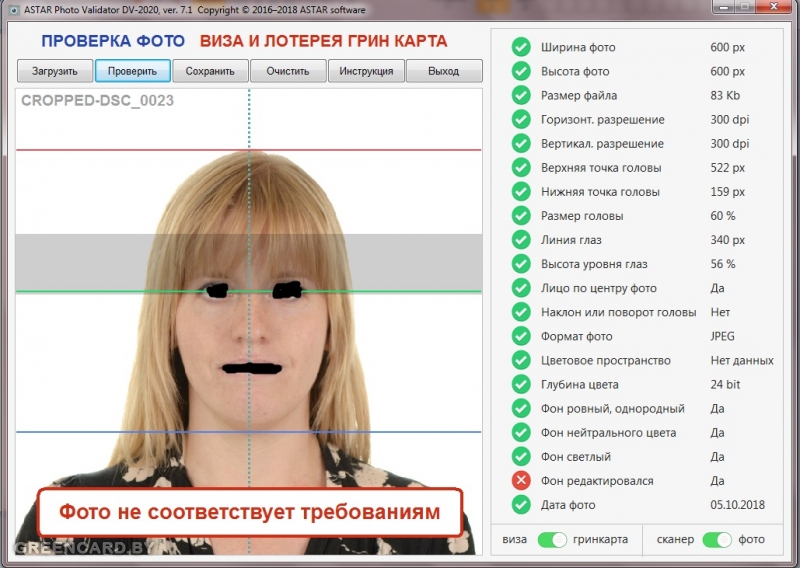Image resolution: width=800 pixels, height=568 pixels.
Task: Close the ASTAR Photo Validator window
Action: [774, 7]
